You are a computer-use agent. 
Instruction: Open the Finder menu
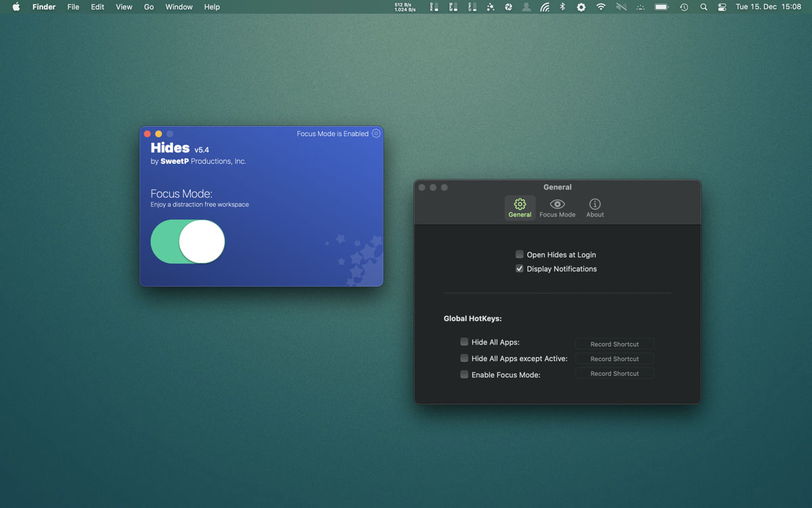pyautogui.click(x=44, y=7)
